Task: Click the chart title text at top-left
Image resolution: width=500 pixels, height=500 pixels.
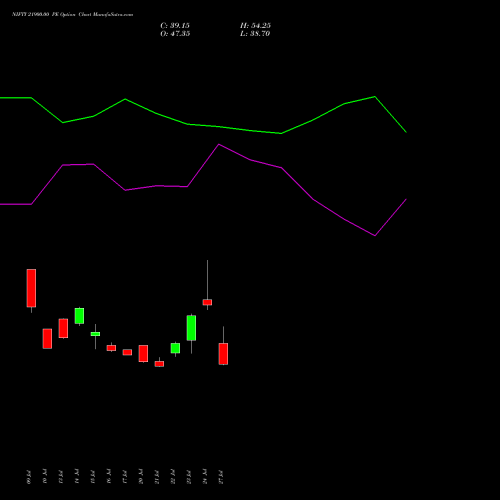Action: pos(72,14)
